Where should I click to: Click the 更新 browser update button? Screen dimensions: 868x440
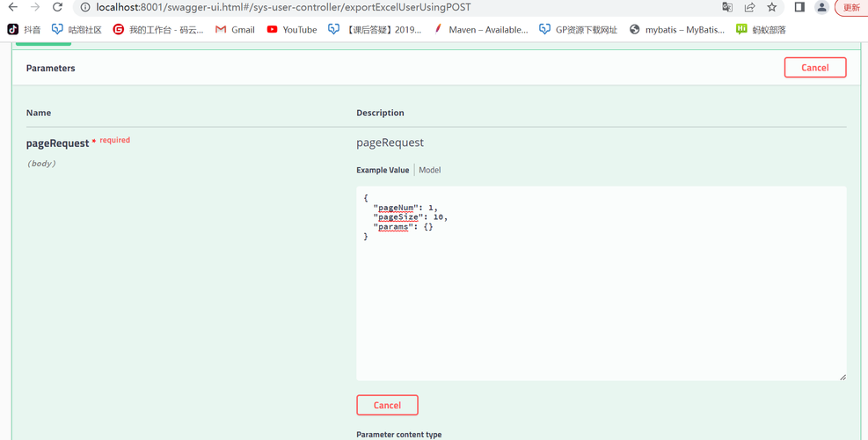[851, 7]
